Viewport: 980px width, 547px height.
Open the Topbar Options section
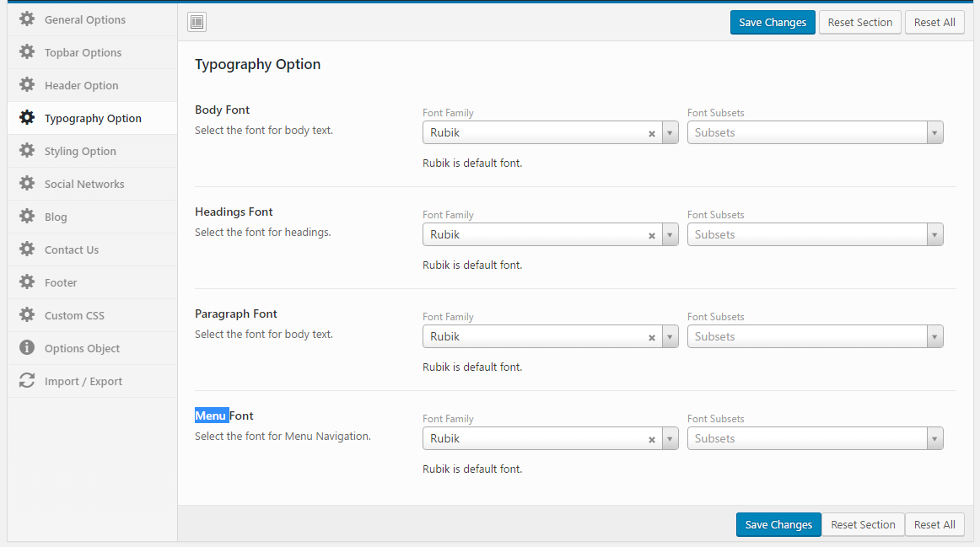click(83, 52)
